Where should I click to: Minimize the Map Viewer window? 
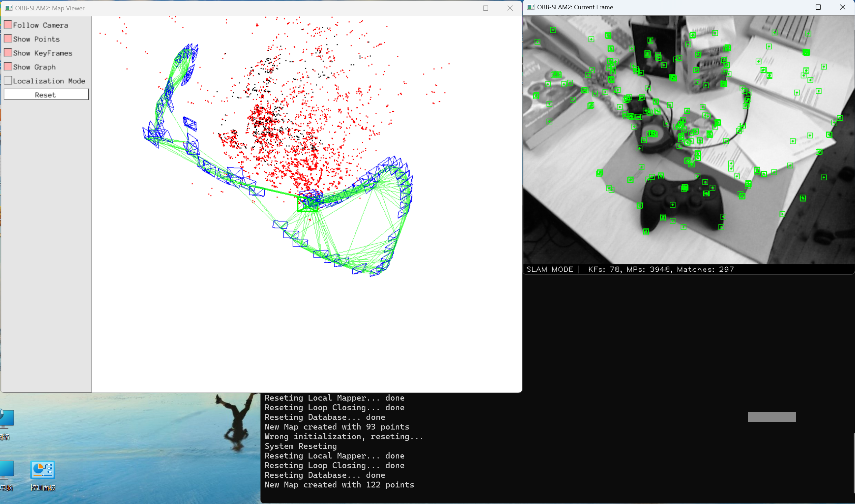click(462, 8)
